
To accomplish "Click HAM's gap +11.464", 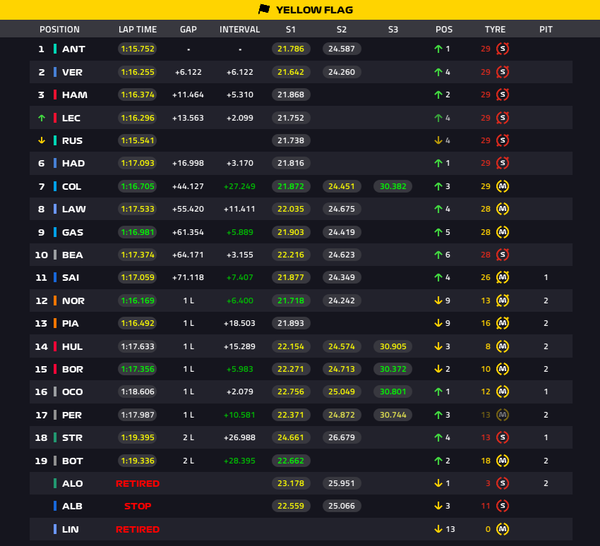I will (x=188, y=95).
